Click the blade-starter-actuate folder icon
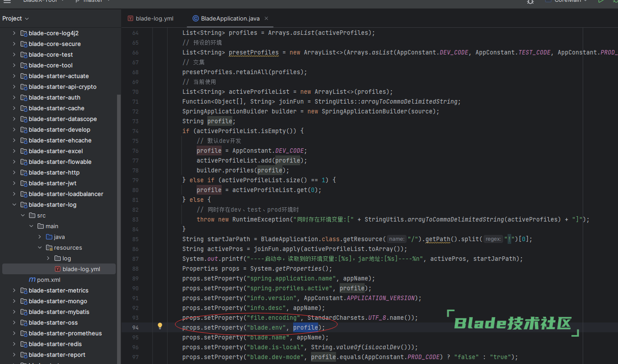 pyautogui.click(x=24, y=76)
